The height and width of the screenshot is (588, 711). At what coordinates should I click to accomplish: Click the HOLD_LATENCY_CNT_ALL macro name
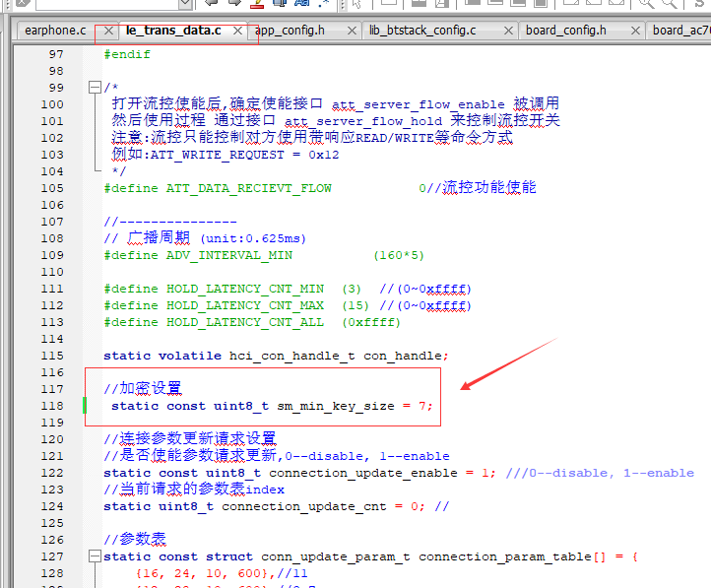click(x=245, y=322)
